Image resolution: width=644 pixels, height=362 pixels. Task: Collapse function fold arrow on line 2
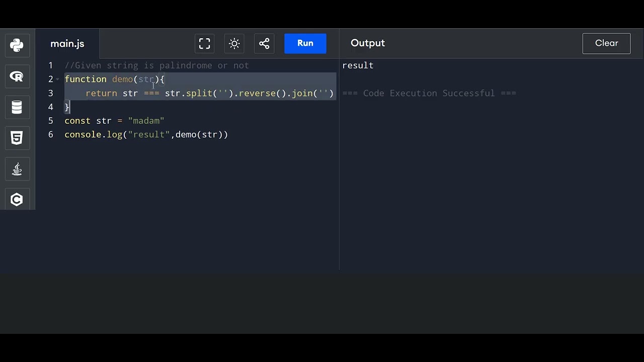point(57,79)
